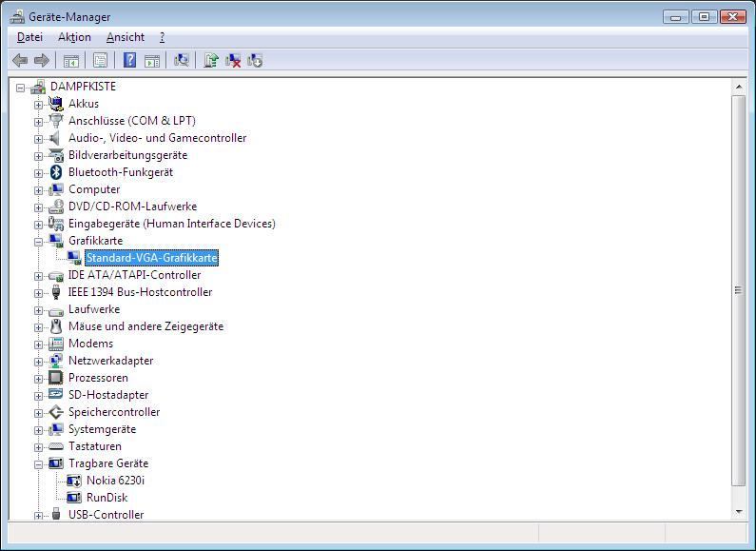Click the computer icon next to DAMPFKISTE

tap(38, 87)
